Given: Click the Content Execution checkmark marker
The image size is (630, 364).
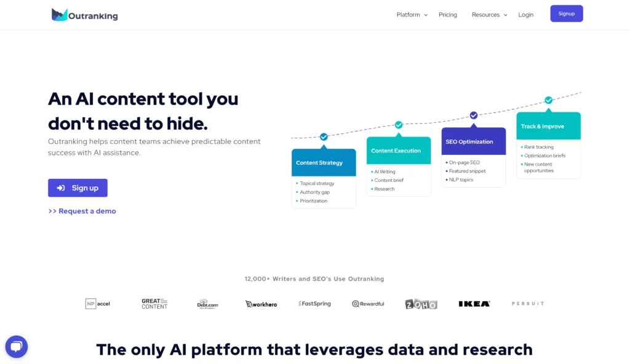Looking at the screenshot, I should [399, 125].
